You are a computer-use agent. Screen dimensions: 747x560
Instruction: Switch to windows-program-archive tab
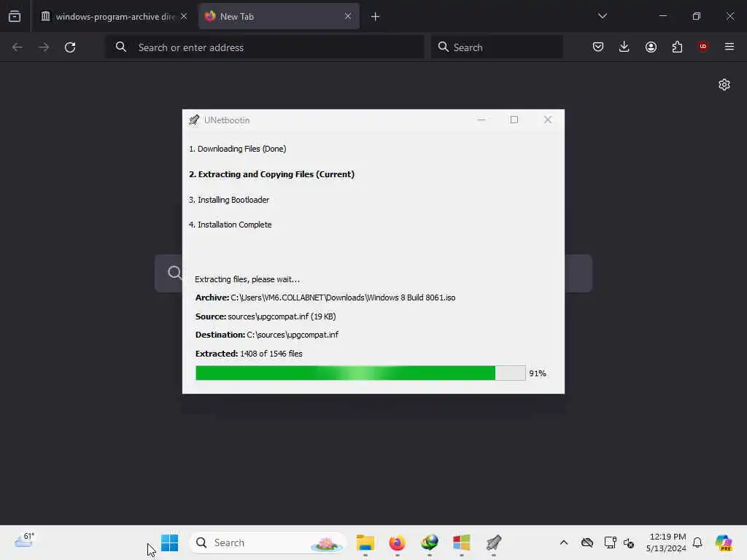(115, 16)
